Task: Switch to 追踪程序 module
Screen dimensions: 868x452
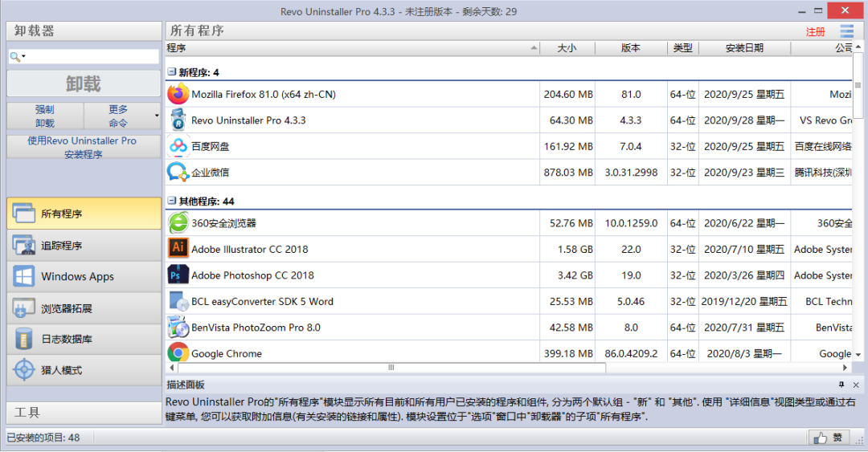Action: [x=84, y=245]
